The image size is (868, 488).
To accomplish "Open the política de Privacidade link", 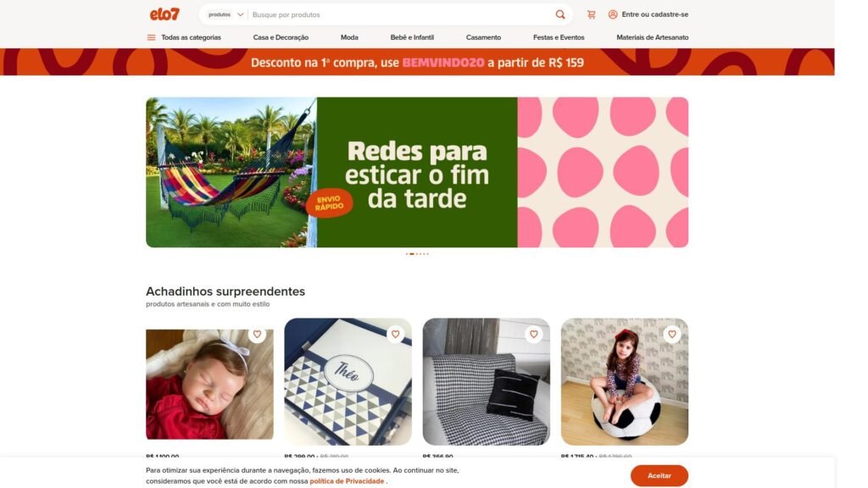I will [x=347, y=481].
